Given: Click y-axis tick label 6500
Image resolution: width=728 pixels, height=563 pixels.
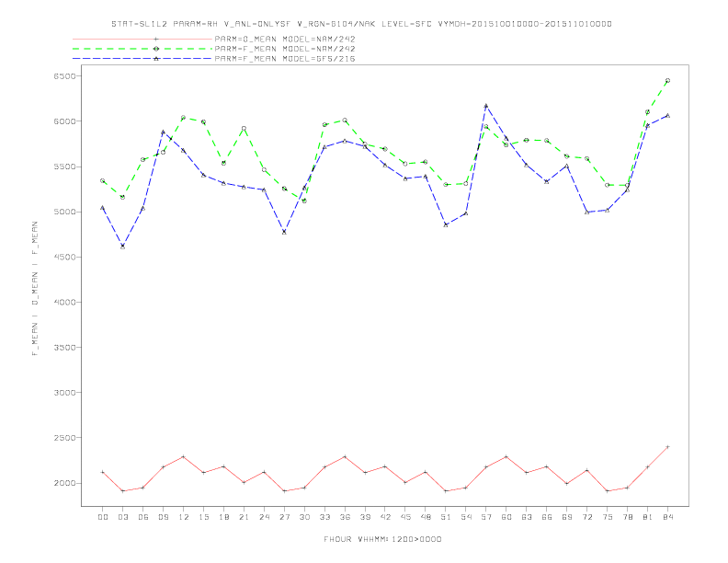Looking at the screenshot, I should click(64, 76).
